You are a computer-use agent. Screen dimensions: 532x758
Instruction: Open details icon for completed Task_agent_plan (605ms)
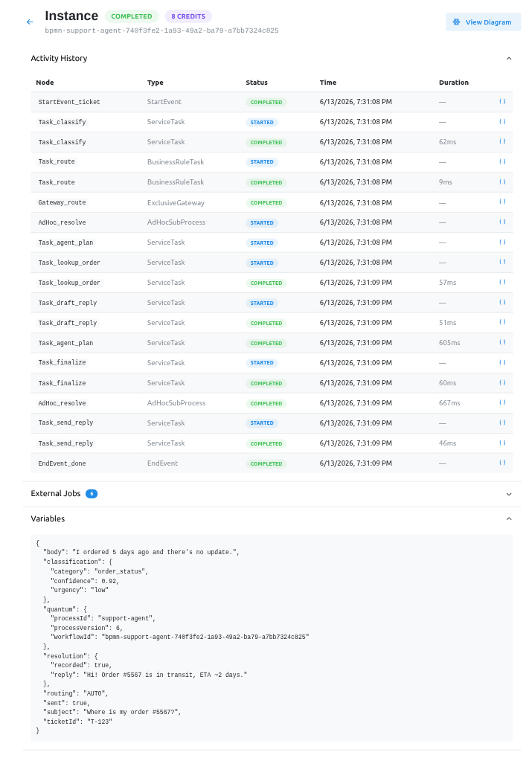pyautogui.click(x=502, y=343)
